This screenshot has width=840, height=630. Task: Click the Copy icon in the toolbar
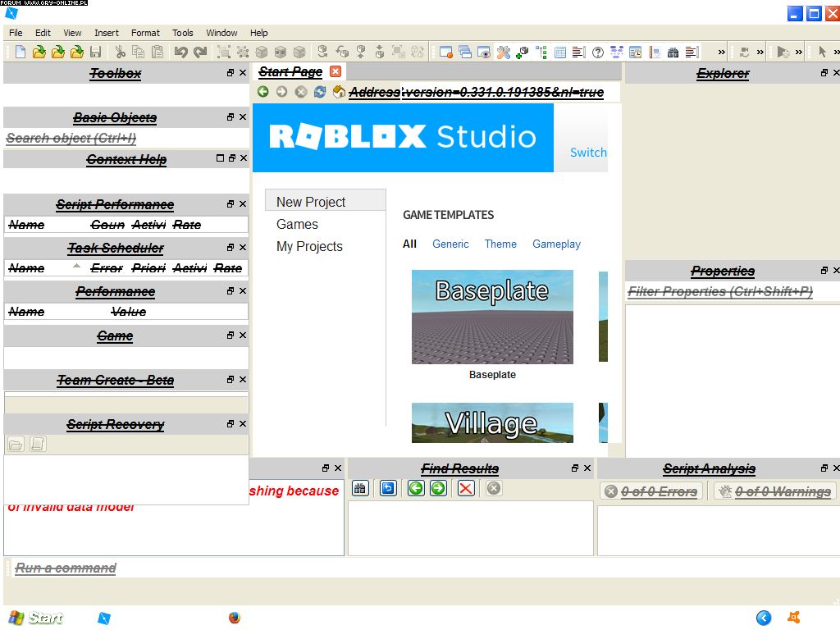tap(138, 52)
